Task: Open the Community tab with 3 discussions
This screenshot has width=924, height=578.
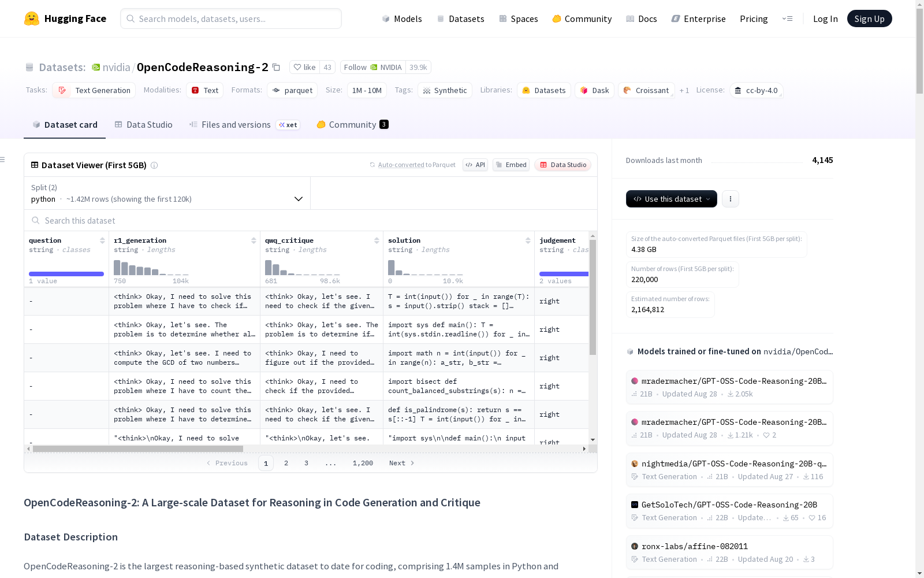Action: pyautogui.click(x=352, y=125)
